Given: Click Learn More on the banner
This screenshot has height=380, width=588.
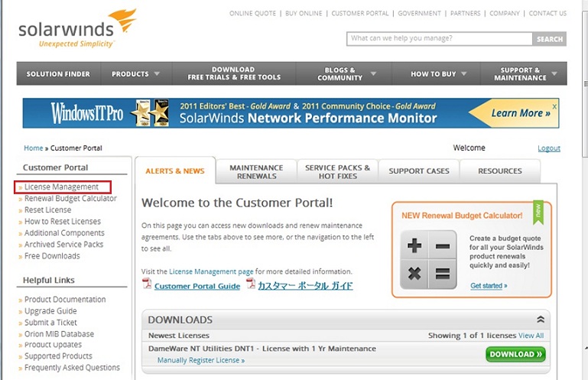Looking at the screenshot, I should (521, 113).
